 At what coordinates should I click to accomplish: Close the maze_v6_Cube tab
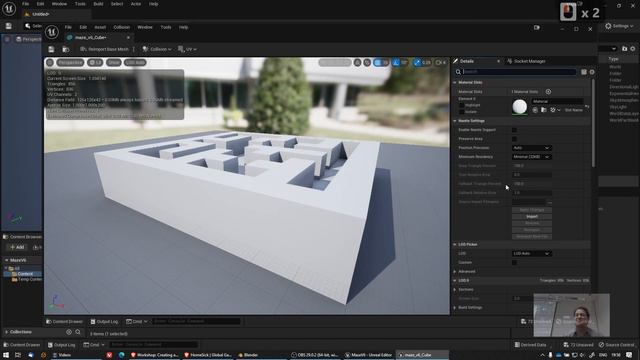click(x=128, y=38)
